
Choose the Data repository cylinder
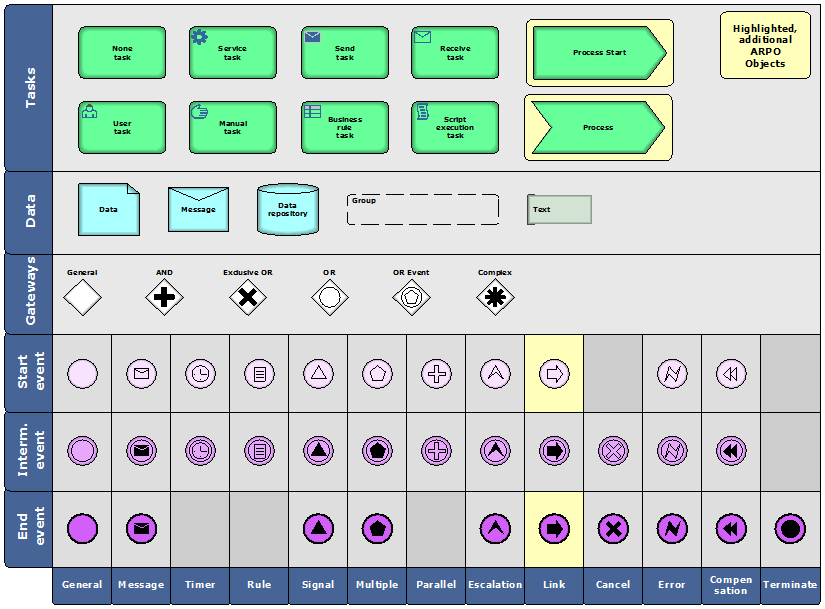[x=288, y=209]
